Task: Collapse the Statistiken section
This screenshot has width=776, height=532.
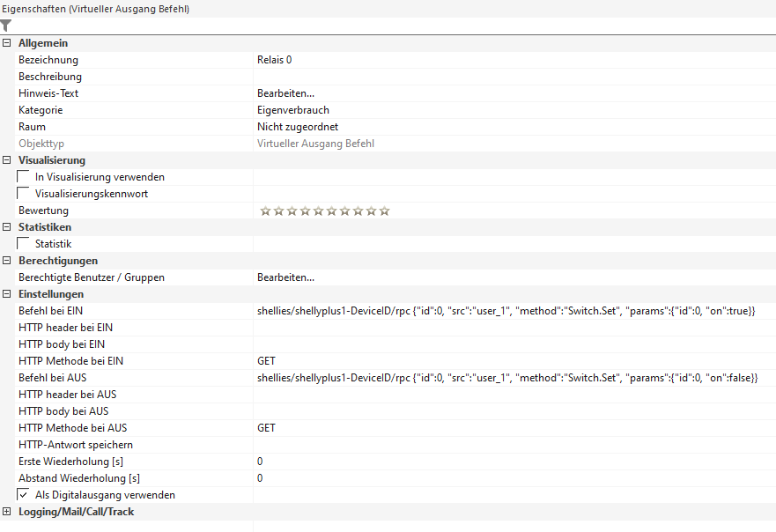Action: coord(7,227)
